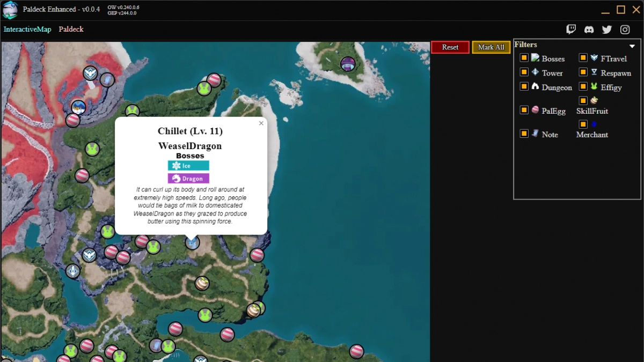Click the SkillFruit filter icon
Image resolution: width=644 pixels, height=362 pixels.
(594, 100)
